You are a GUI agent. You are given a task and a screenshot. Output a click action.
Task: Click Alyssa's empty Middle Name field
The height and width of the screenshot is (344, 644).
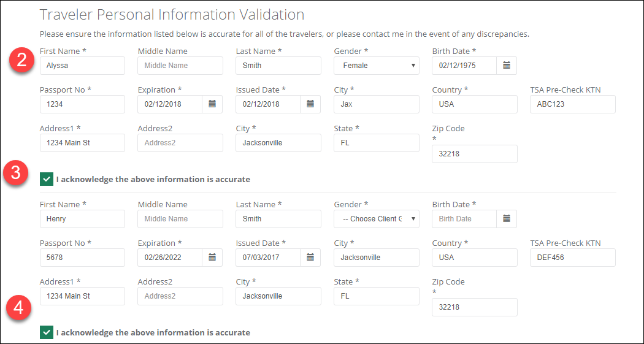[180, 66]
